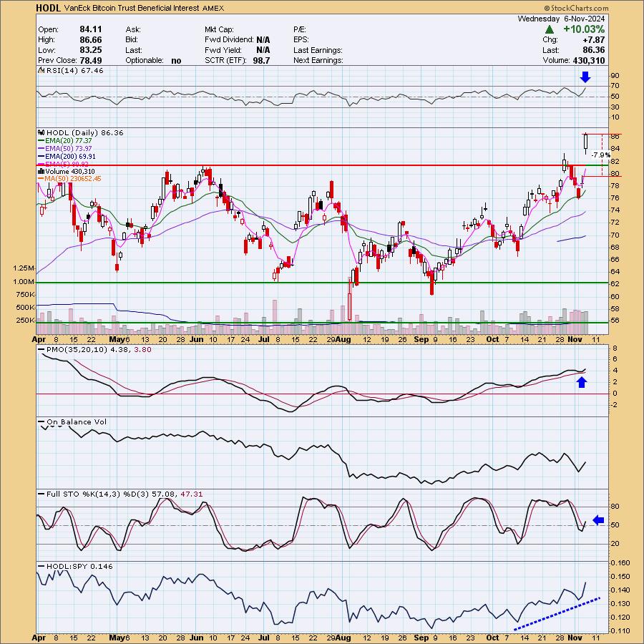Click the EMA(20) 77.37 legend entry
This screenshot has height=644, width=644.
click(x=66, y=140)
